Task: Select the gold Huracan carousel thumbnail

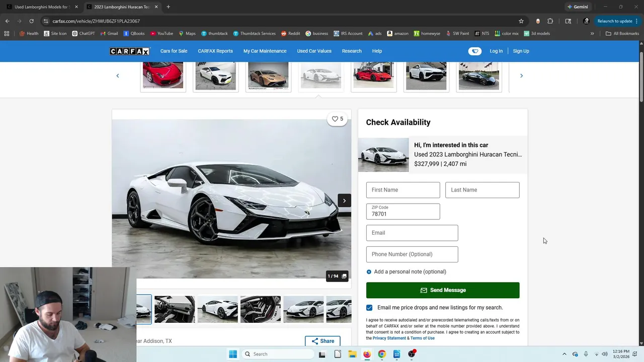Action: click(268, 76)
